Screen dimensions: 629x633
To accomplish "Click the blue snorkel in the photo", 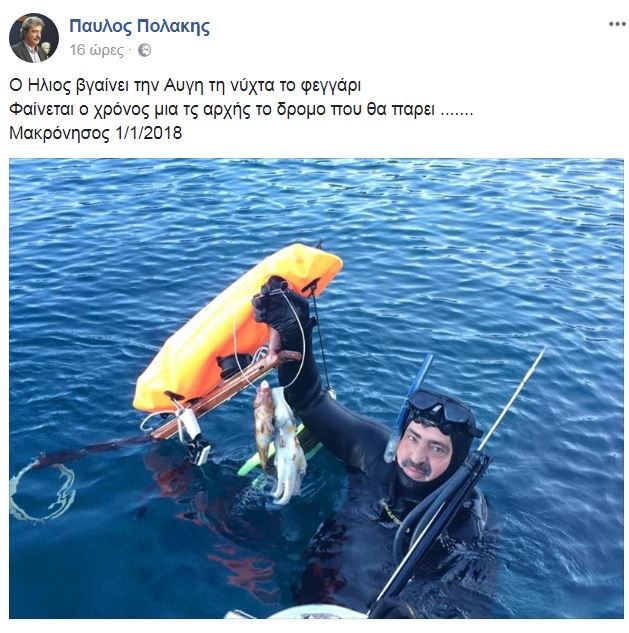I will pos(408,408).
